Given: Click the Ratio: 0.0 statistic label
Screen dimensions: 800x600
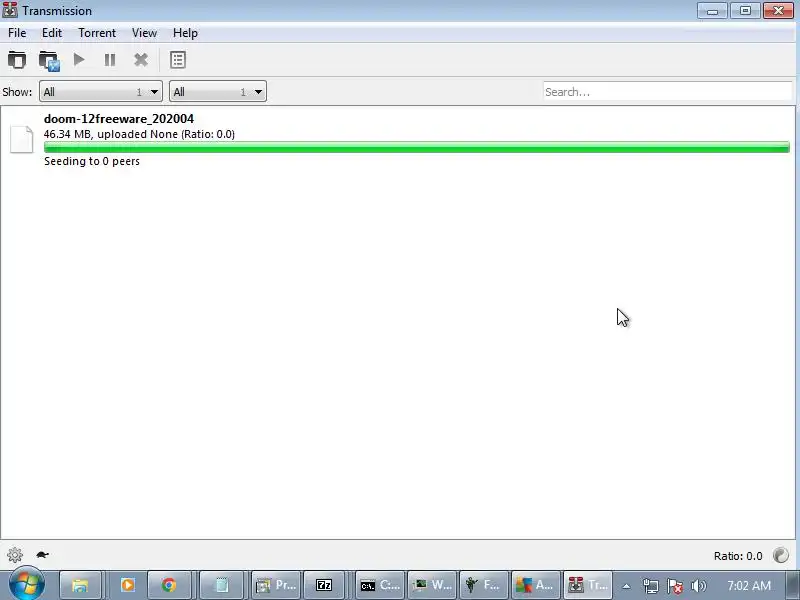Looking at the screenshot, I should tap(738, 556).
